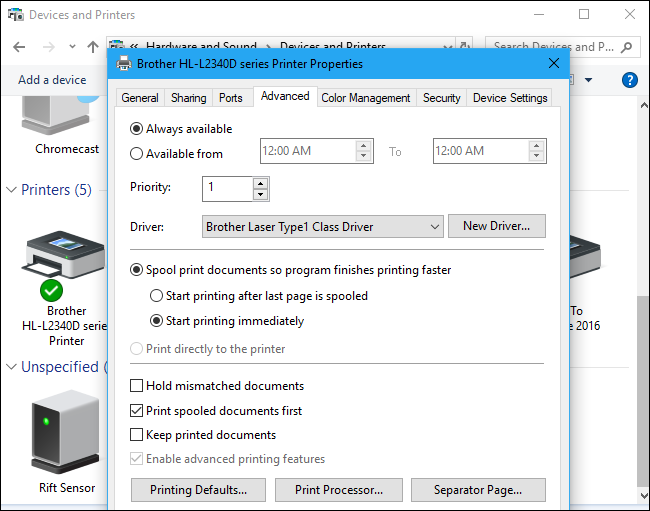Select the Available from radio button

tap(137, 154)
